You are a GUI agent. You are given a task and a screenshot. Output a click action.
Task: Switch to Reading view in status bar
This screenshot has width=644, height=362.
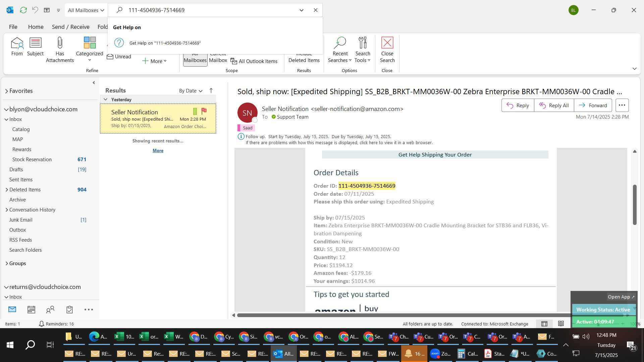click(561, 324)
